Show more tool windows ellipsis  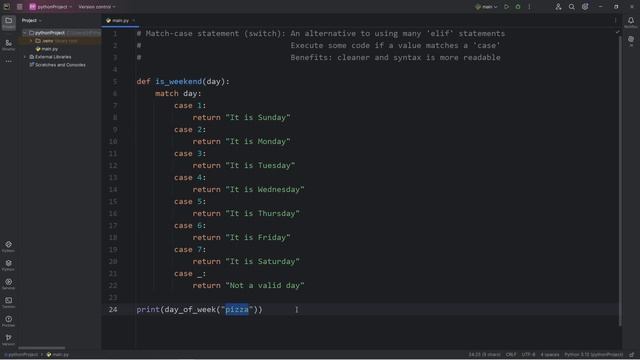(x=9, y=61)
